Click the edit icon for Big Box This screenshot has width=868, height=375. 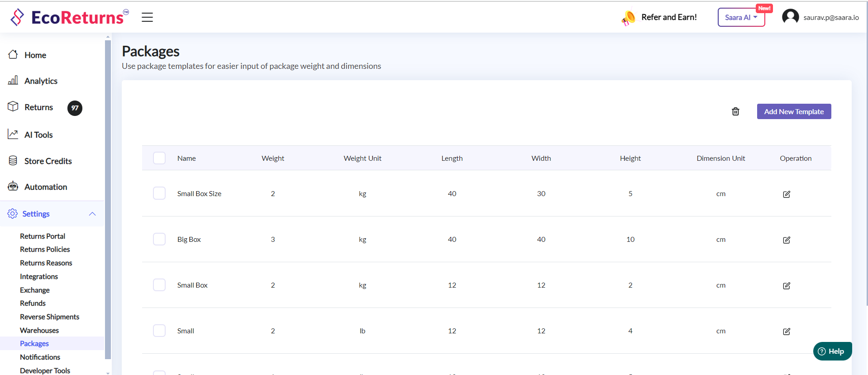[786, 240]
